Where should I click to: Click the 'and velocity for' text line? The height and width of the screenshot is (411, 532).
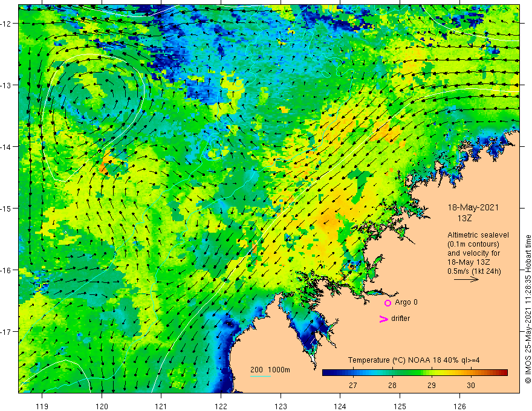tap(473, 253)
